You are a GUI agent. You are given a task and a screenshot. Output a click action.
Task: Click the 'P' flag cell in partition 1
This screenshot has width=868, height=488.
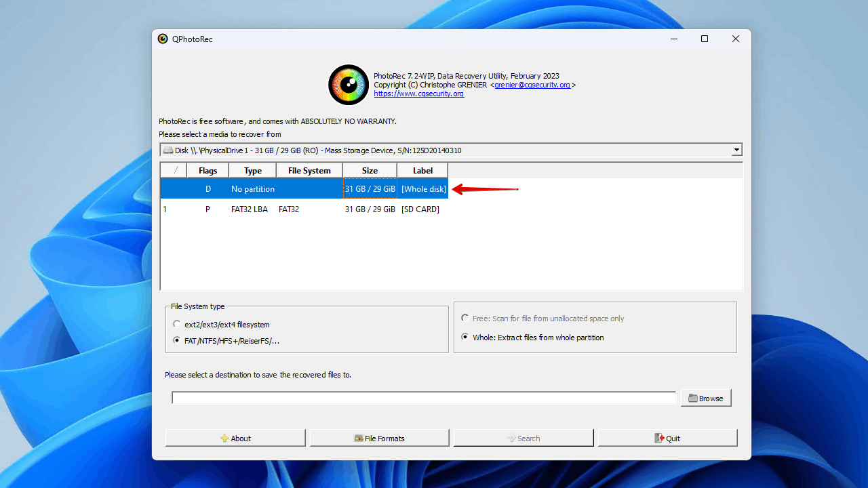tap(208, 209)
